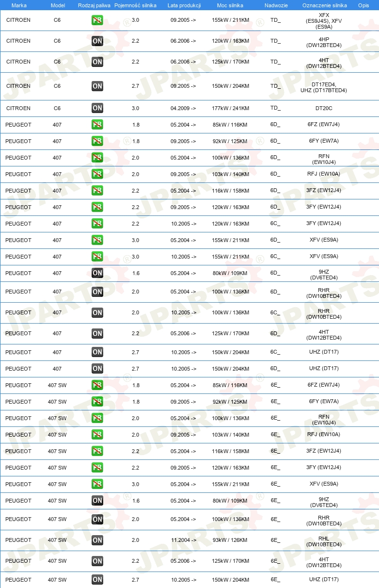Image resolution: width=379 pixels, height=588 pixels.
Task: Select the DT17ED4, UHZ (DT17BTED4) engine code
Action: click(324, 87)
